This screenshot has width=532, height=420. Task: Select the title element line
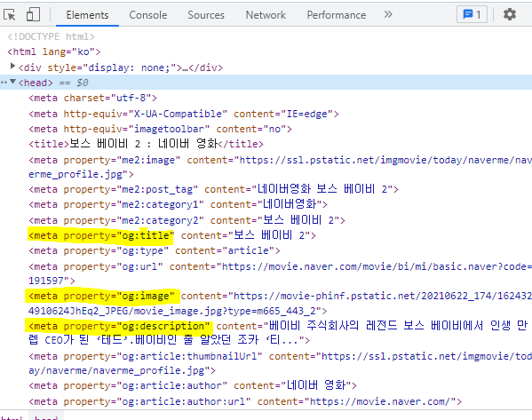tap(146, 144)
